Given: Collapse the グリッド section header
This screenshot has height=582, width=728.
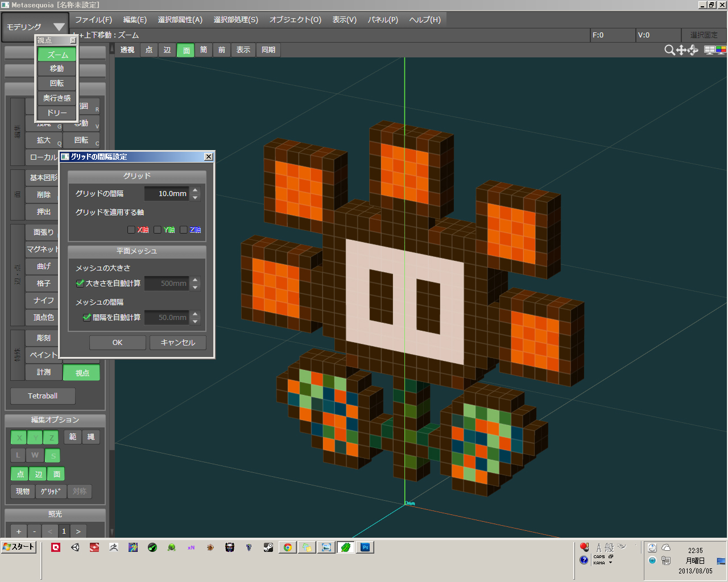Looking at the screenshot, I should tap(136, 176).
